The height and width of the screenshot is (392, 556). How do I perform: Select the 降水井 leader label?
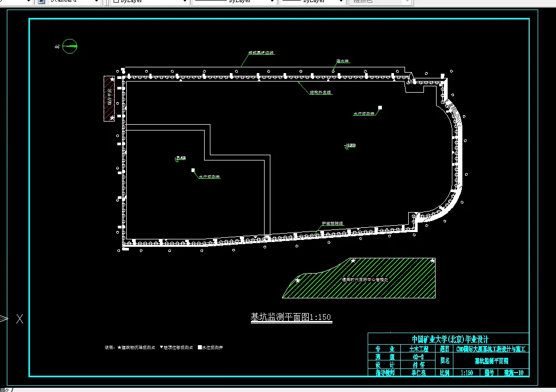pyautogui.click(x=342, y=61)
